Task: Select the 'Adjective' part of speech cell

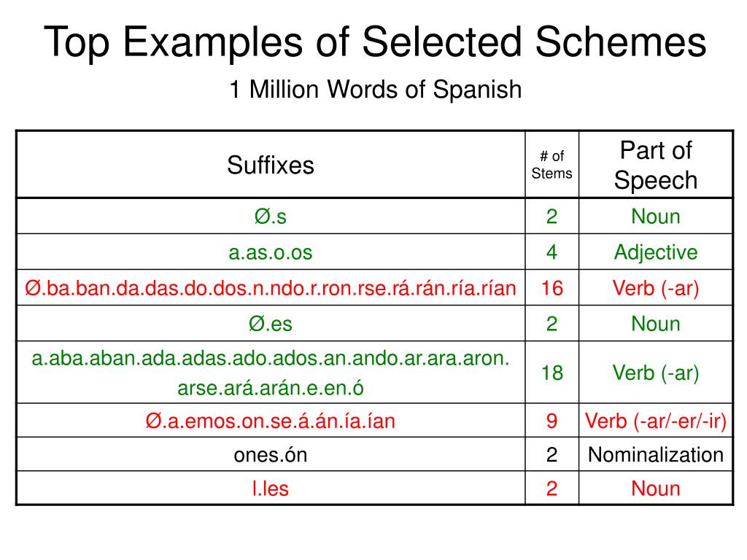Action: 656,252
